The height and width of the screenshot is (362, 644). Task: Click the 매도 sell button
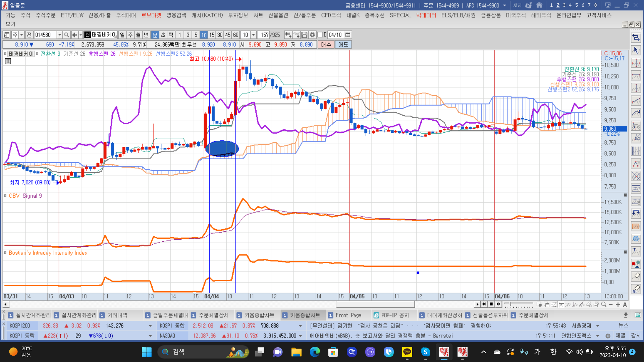coord(343,45)
